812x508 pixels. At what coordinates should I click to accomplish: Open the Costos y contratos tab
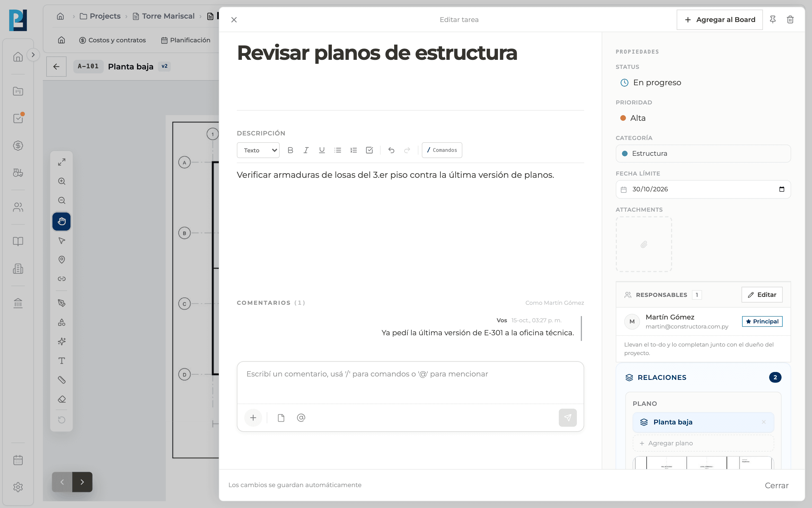[x=112, y=40]
